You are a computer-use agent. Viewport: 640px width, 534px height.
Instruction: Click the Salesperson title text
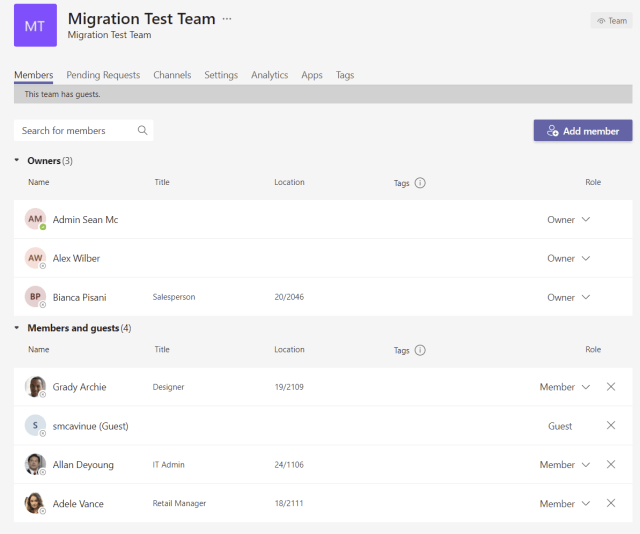coord(174,297)
